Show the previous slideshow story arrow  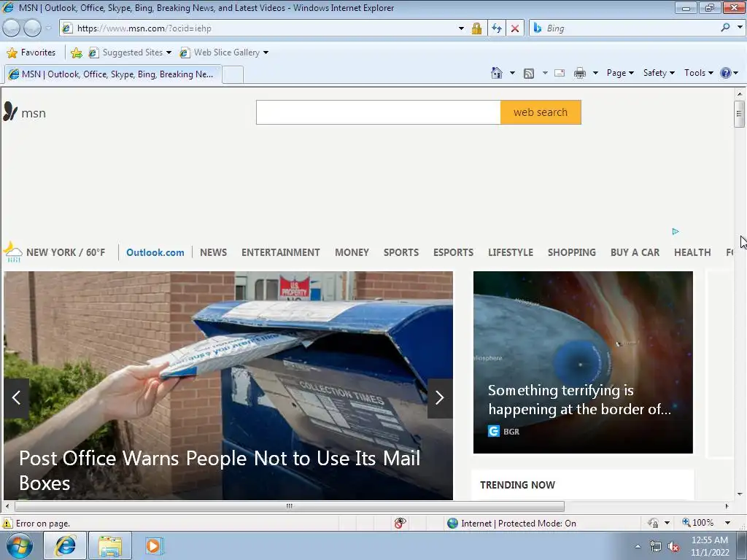16,398
